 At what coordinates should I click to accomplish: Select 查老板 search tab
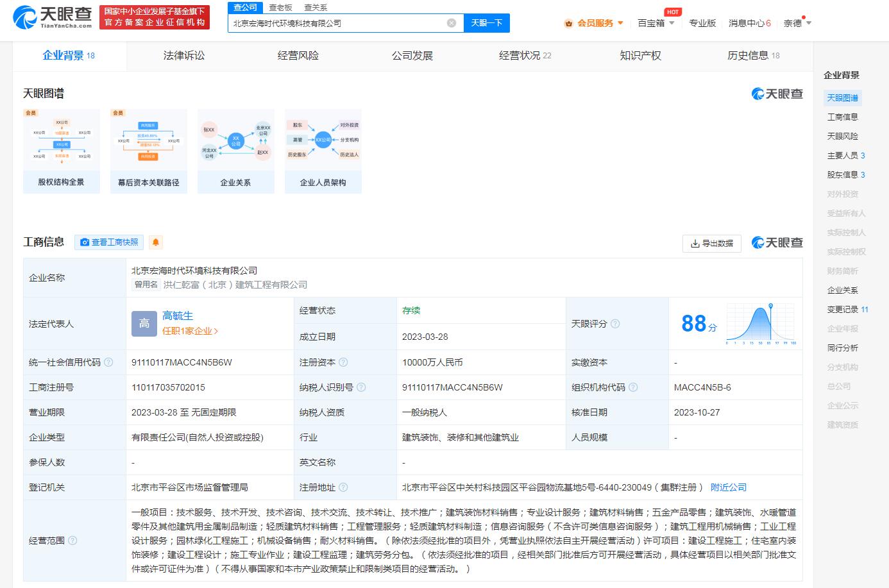click(x=280, y=7)
